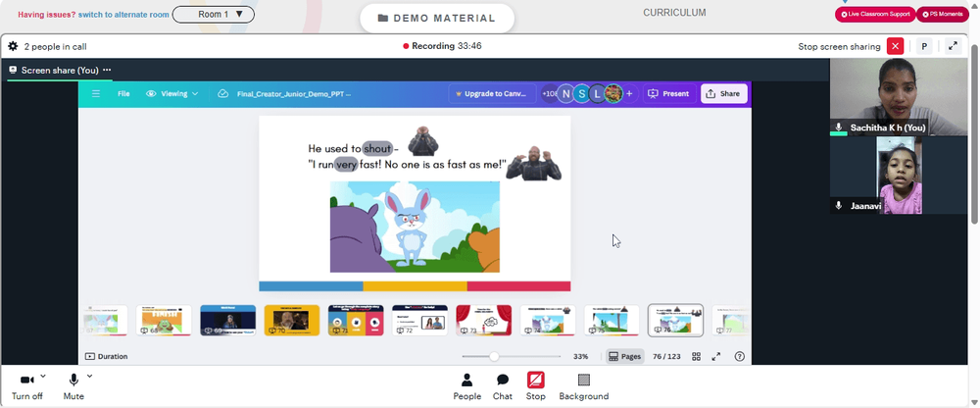This screenshot has height=408, width=980.
Task: Toggle the Pages view button
Action: point(625,357)
